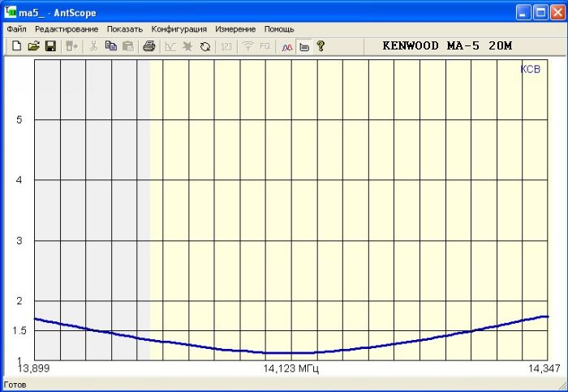Open the Редактирование menu
The height and width of the screenshot is (392, 568).
coord(67,29)
